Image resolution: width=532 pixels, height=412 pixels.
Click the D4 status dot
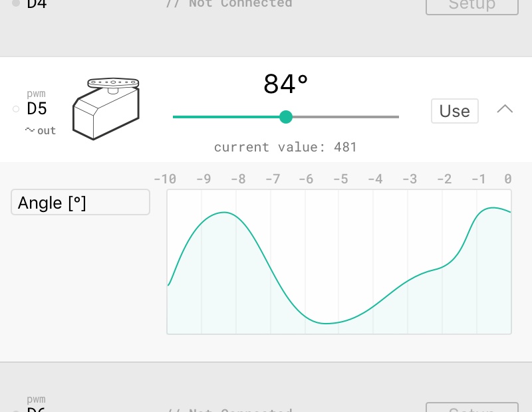click(16, 3)
